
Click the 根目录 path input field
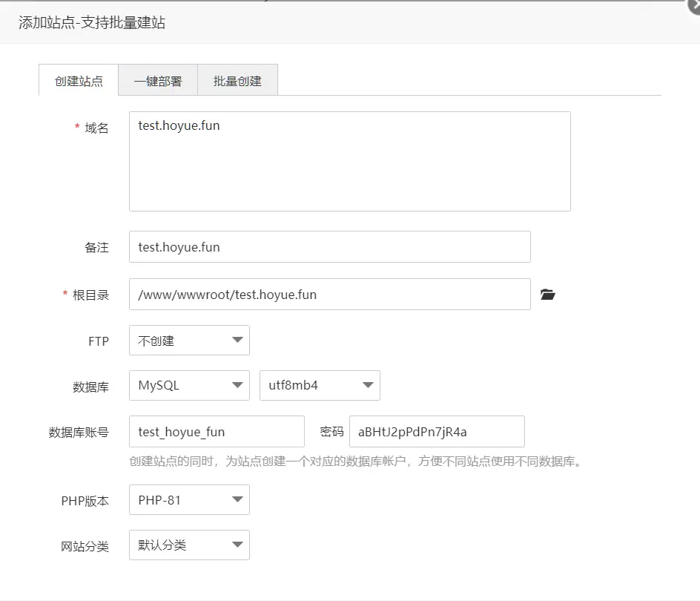[330, 295]
